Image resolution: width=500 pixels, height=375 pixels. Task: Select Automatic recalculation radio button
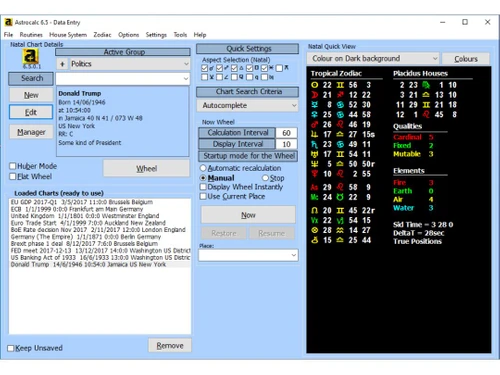(x=203, y=168)
